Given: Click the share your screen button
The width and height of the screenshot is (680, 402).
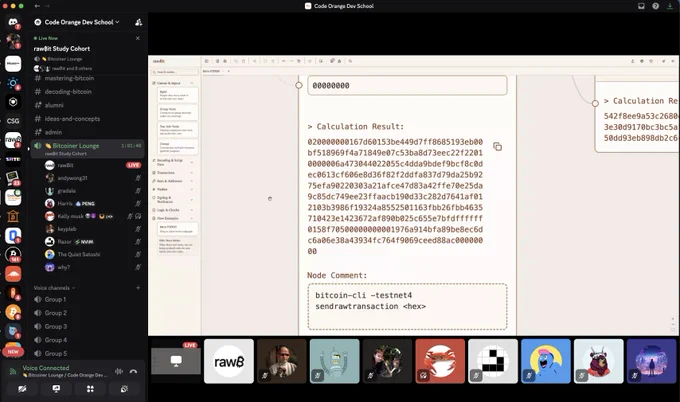Looking at the screenshot, I should click(x=56, y=389).
